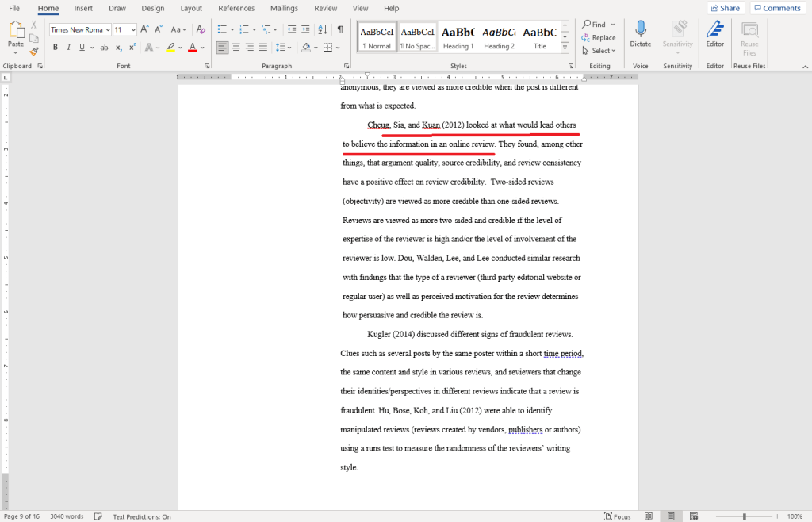Increase the paragraph indent

[x=305, y=29]
